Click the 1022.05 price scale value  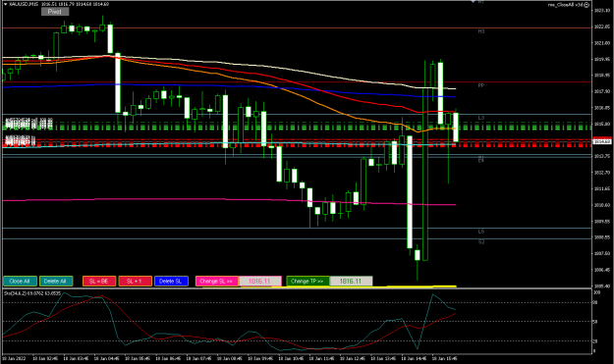coord(602,26)
